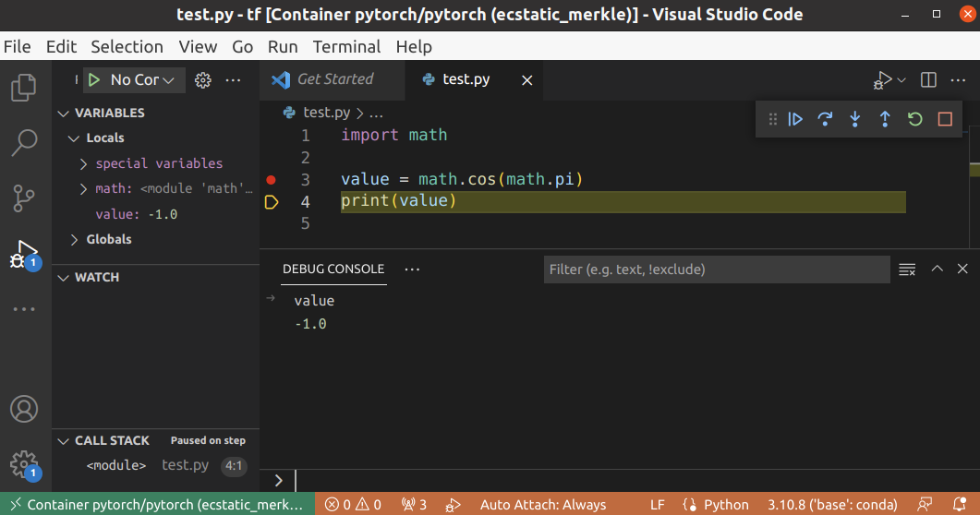Viewport: 980px width, 515px height.
Task: Open debug sidebar more actions ellipsis
Action: [233, 80]
